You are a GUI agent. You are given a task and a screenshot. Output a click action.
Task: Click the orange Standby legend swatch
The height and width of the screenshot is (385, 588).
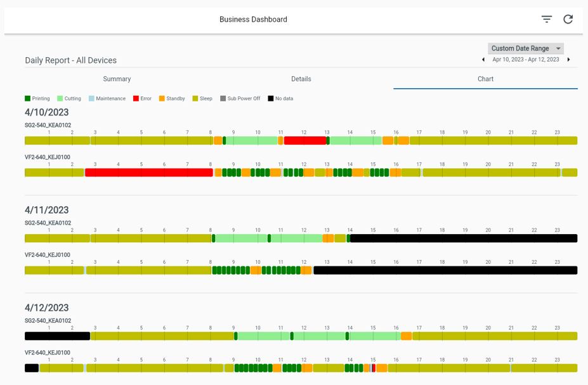[162, 98]
